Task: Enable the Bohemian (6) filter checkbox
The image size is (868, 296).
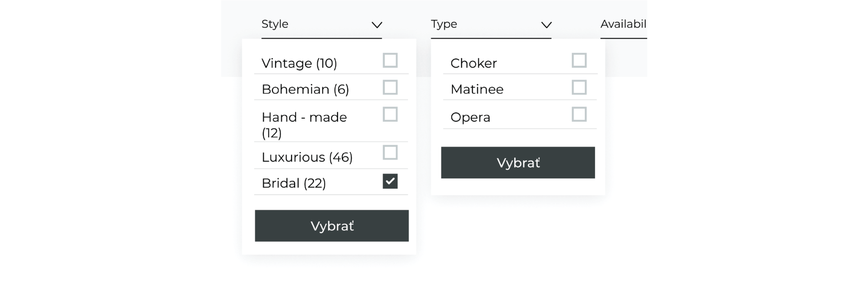Action: point(390,87)
